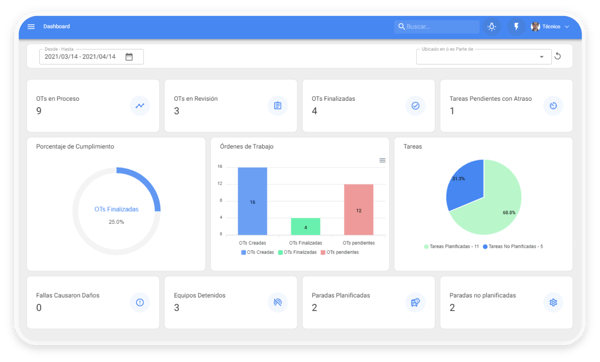The width and height of the screenshot is (600, 362).
Task: Click the Paradas no planificadas gear icon
Action: (553, 302)
